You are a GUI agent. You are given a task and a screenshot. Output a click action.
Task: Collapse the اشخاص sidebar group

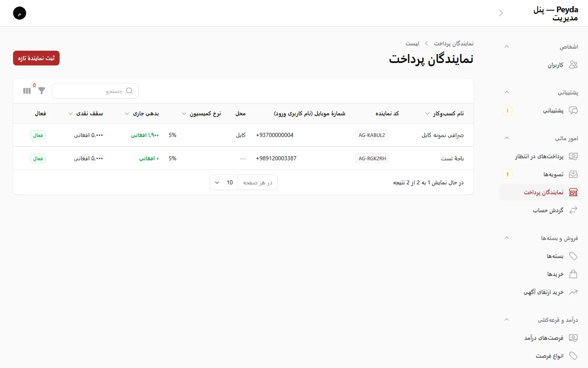click(507, 47)
